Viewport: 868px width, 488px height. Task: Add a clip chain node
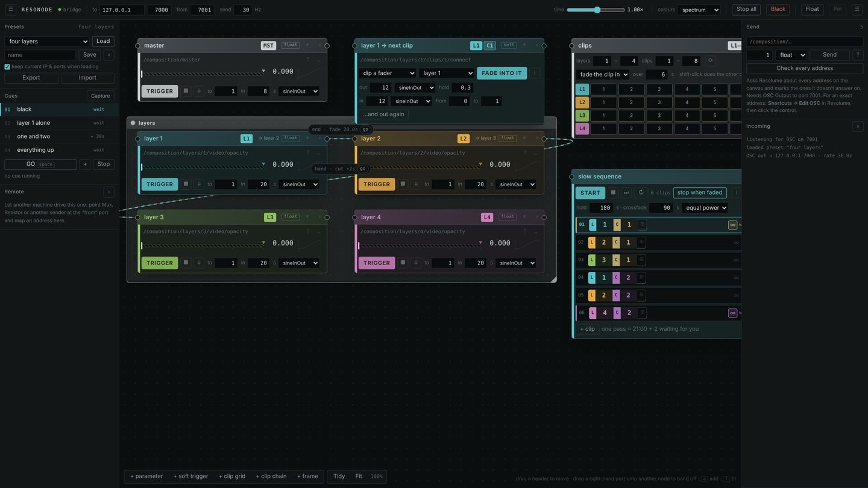pos(271,477)
